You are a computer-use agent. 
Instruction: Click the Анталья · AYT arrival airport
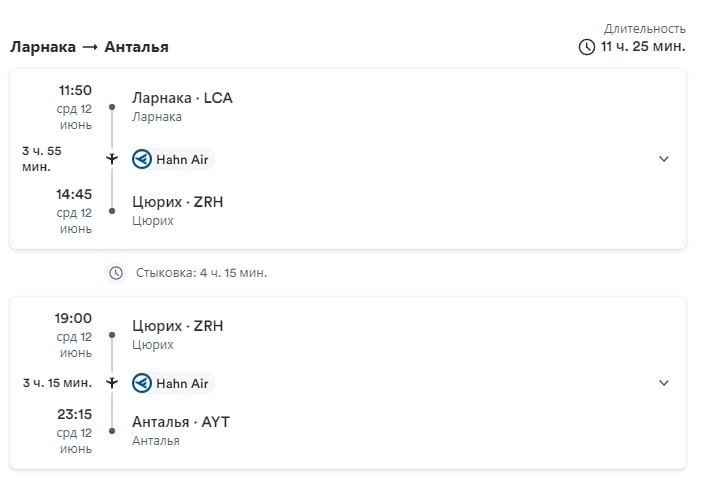(181, 422)
